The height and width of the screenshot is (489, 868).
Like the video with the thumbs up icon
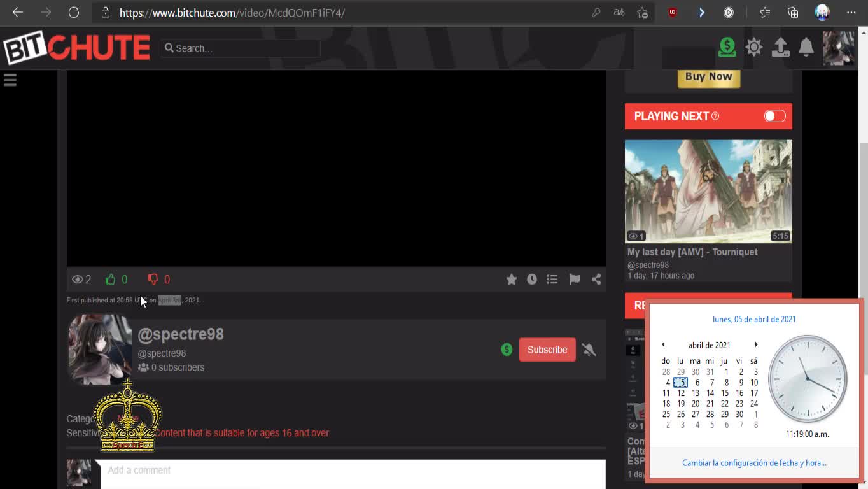[x=111, y=279]
